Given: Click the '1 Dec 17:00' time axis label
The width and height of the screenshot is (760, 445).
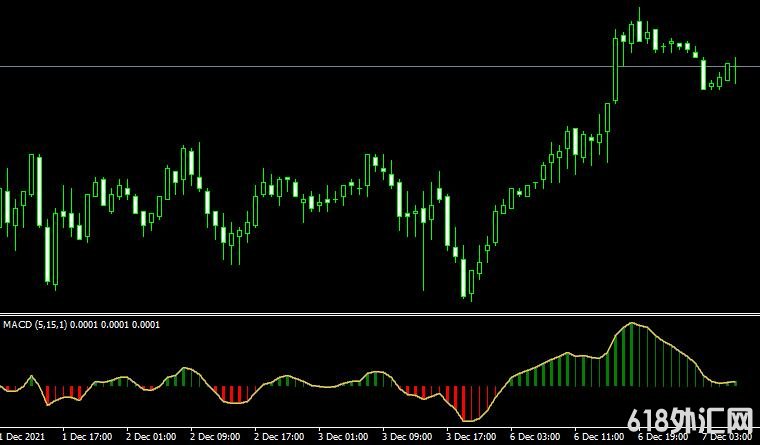Looking at the screenshot, I should point(87,437).
